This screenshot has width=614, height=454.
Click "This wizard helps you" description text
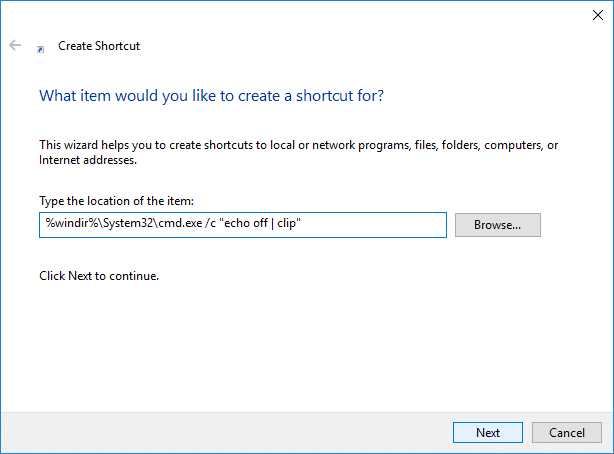(100, 145)
